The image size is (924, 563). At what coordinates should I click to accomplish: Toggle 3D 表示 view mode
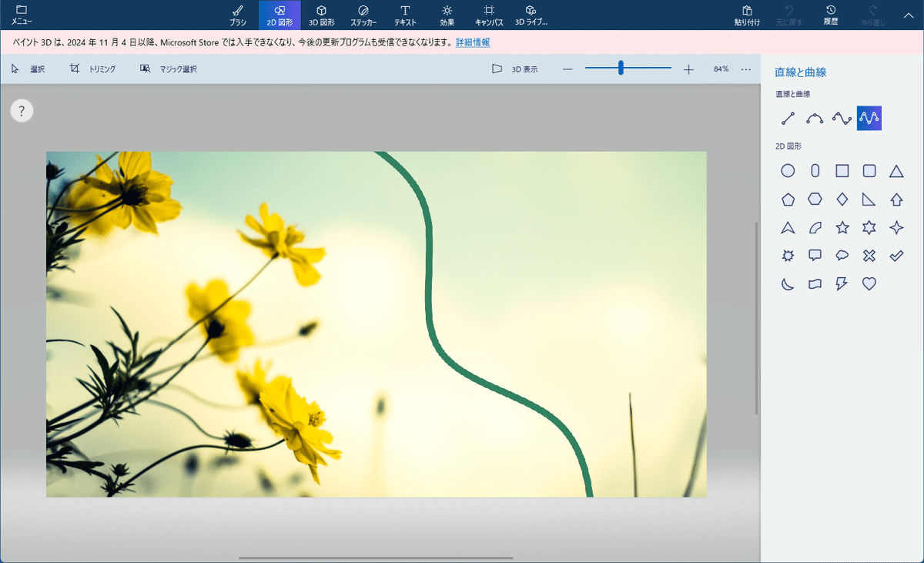[x=515, y=69]
